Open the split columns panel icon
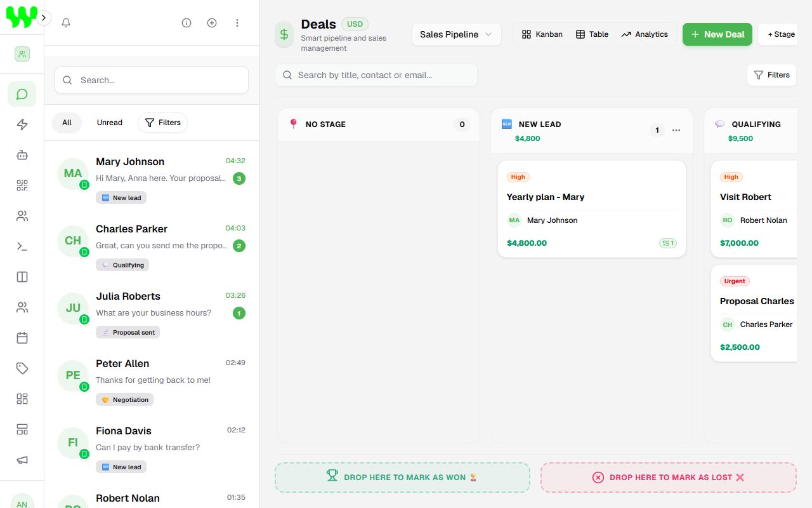 click(22, 277)
